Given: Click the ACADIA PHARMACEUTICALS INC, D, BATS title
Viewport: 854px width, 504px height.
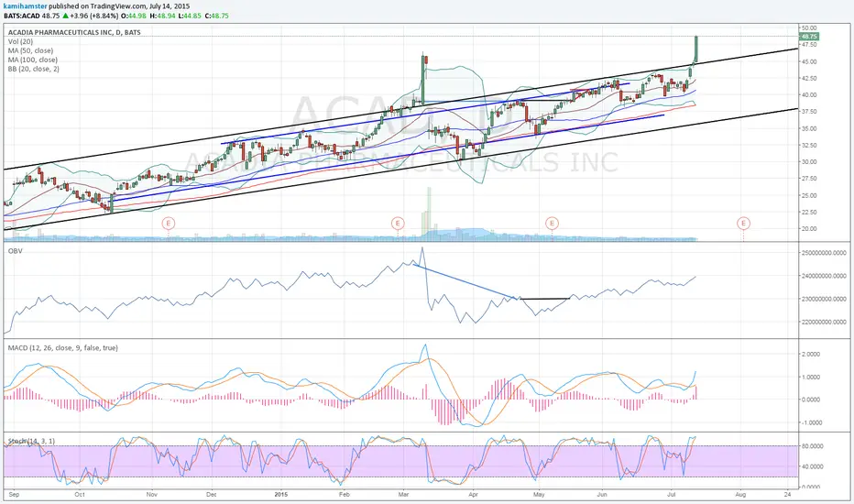Looking at the screenshot, I should [74, 32].
